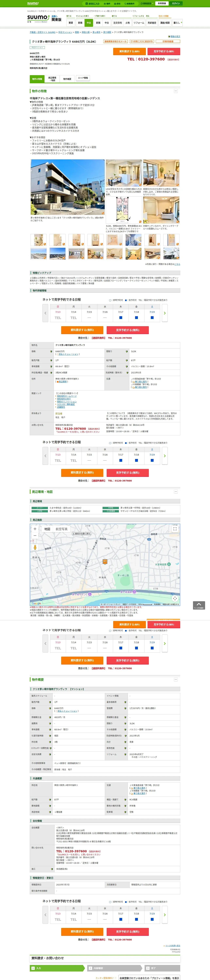
Task: Open the help icon beside 目安光熱費
Action: pos(50,754)
